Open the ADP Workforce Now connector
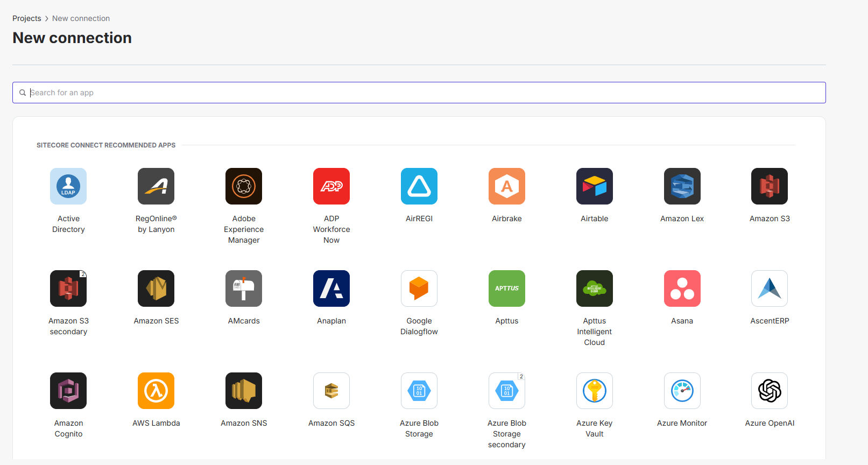The height and width of the screenshot is (465, 868). pos(331,186)
